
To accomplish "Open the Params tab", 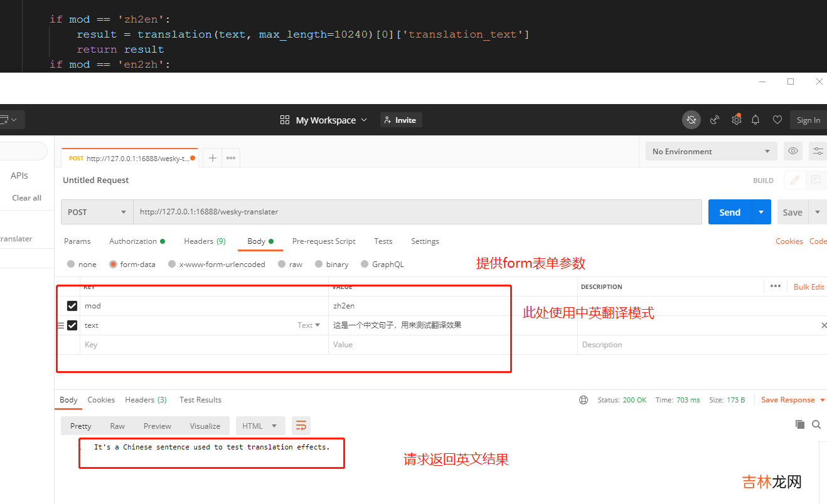I will click(77, 241).
